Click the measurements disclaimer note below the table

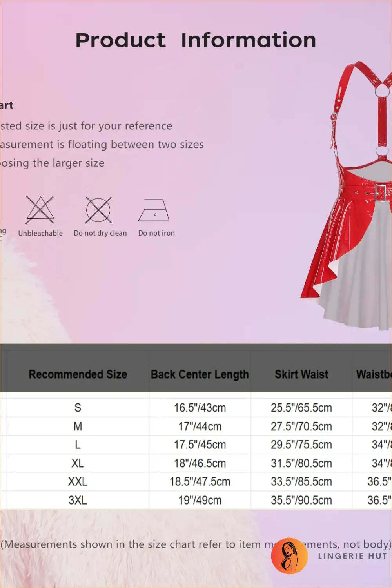point(196,544)
